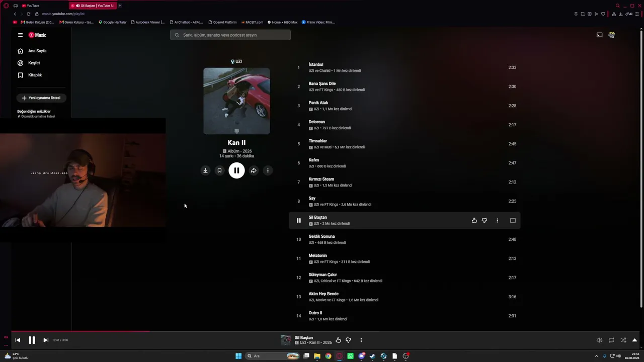Toggle shuffle in player bar
Viewport: 644px width, 362px height.
[x=623, y=340]
